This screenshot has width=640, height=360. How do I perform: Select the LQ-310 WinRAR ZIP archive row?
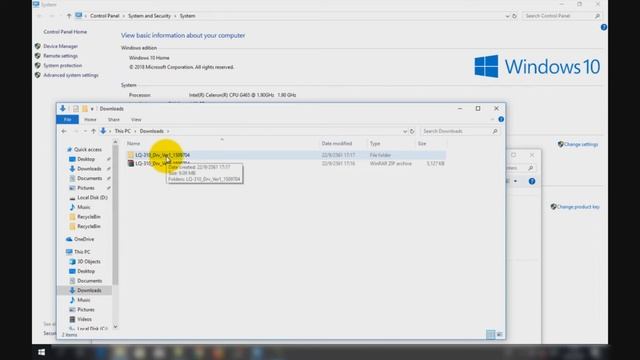click(x=286, y=164)
